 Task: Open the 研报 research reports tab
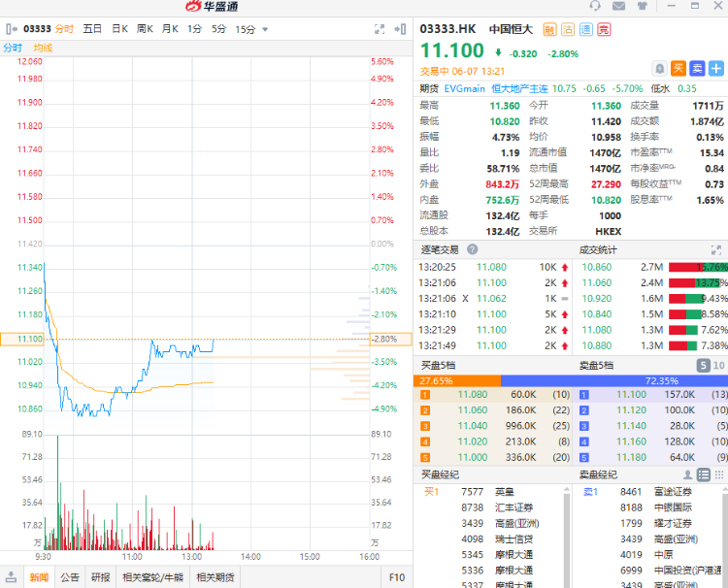click(x=100, y=577)
